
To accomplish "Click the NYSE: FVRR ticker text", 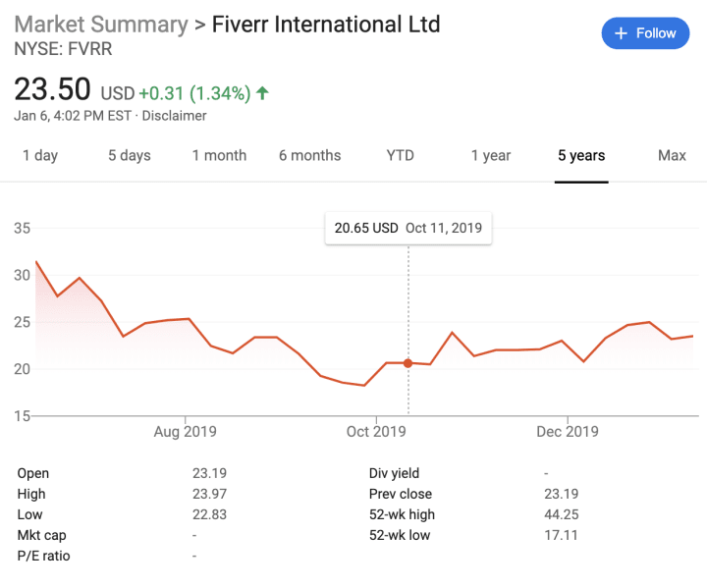I will pyautogui.click(x=63, y=49).
